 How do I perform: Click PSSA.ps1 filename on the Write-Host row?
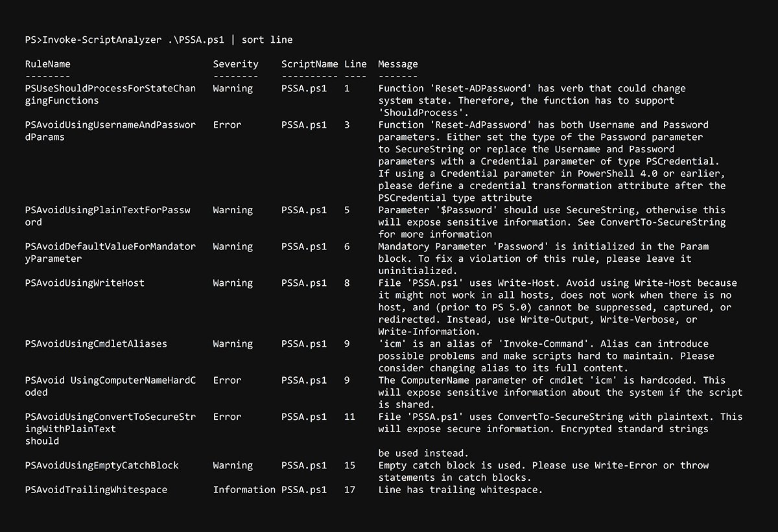click(304, 283)
